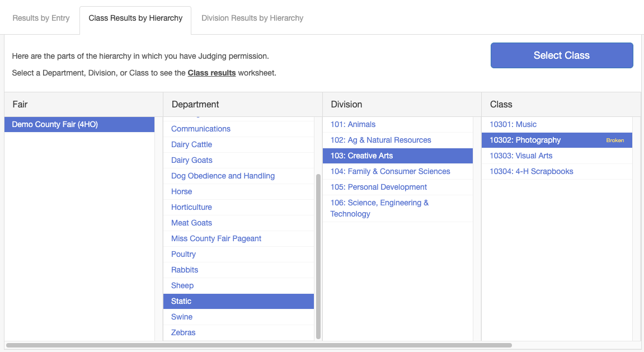The image size is (644, 352).
Task: Open the Class results worksheet link
Action: point(211,73)
